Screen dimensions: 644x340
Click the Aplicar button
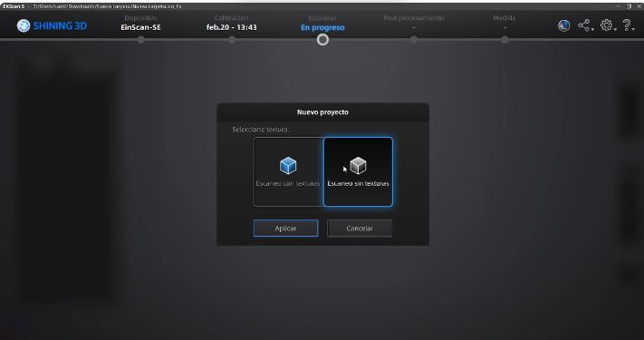(x=286, y=228)
